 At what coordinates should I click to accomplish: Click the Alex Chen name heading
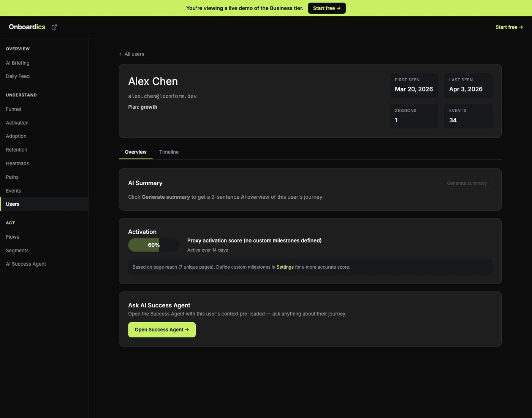click(x=153, y=81)
